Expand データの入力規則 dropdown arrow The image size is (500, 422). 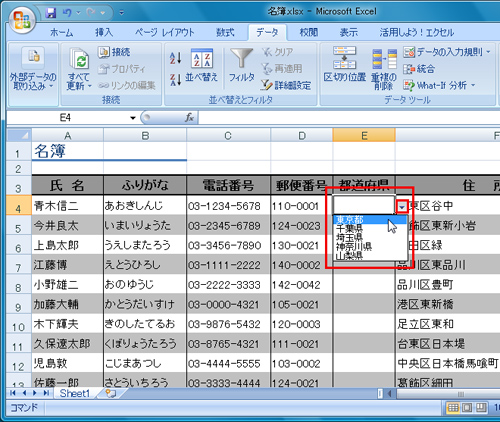[x=488, y=52]
